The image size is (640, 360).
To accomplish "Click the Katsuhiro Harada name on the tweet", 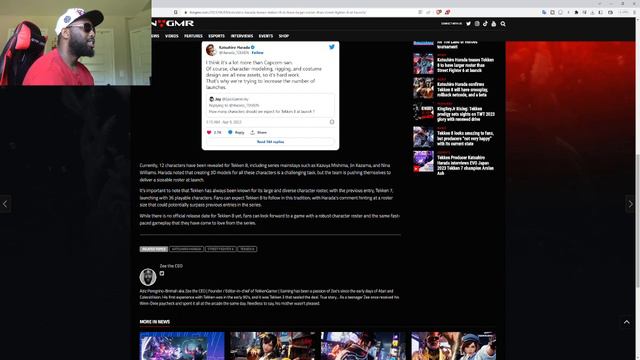I will [234, 47].
